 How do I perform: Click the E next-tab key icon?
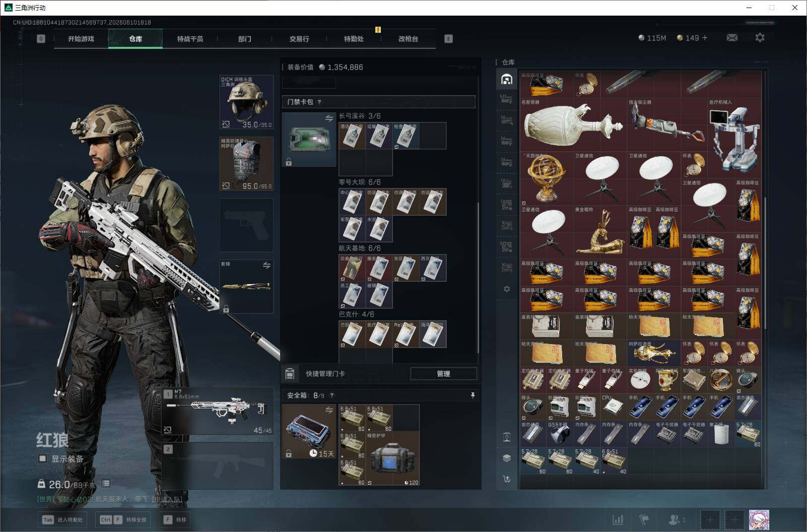tap(448, 39)
